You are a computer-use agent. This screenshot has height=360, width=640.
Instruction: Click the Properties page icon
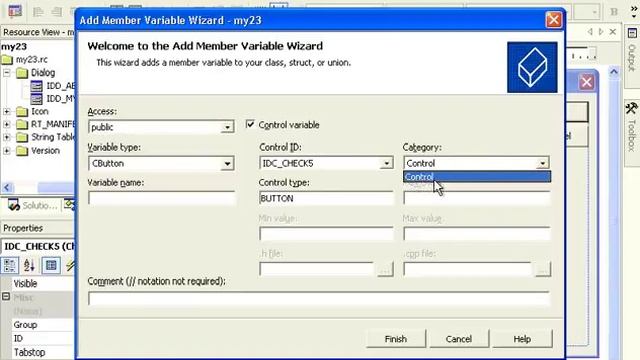[51, 265]
